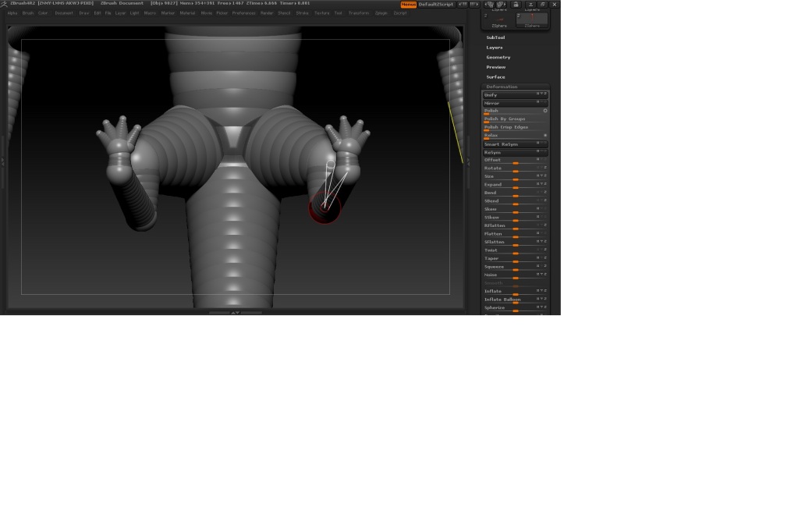
Task: Expand the SubTool section
Action: coord(495,37)
